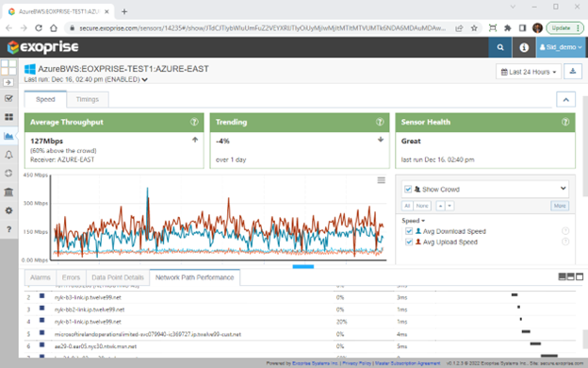Select the maximize panel layout icon
588x368 pixels.
(580, 276)
